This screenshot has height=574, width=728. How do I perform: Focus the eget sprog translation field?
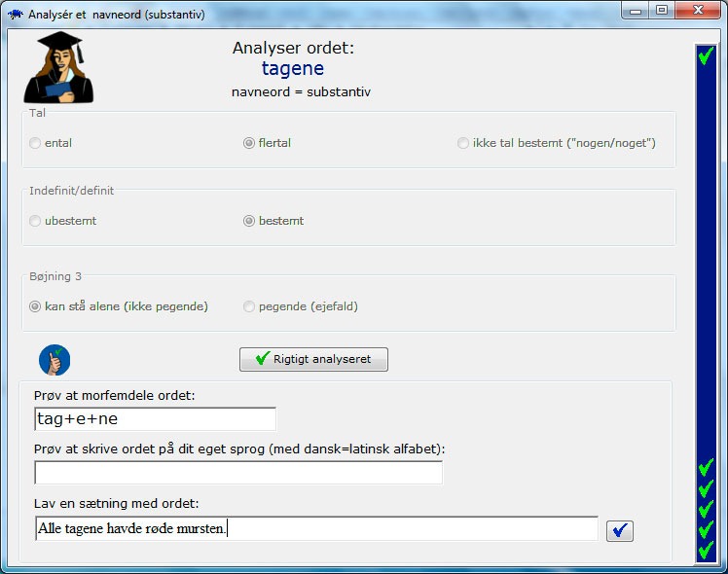[x=238, y=473]
